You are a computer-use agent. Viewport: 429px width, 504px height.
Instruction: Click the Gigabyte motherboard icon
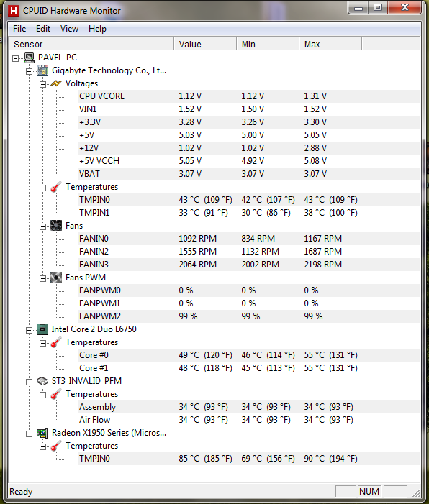42,70
